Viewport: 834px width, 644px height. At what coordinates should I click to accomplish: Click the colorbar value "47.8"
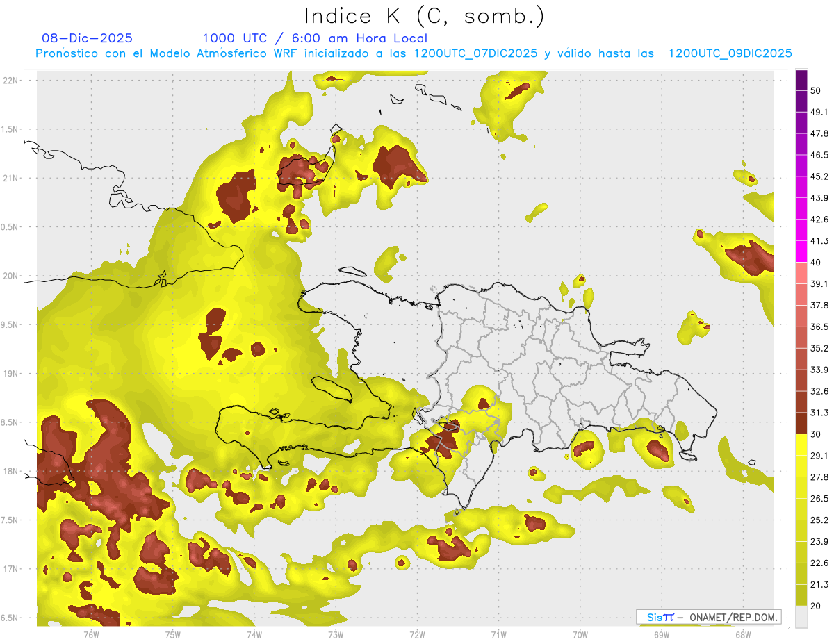(819, 133)
